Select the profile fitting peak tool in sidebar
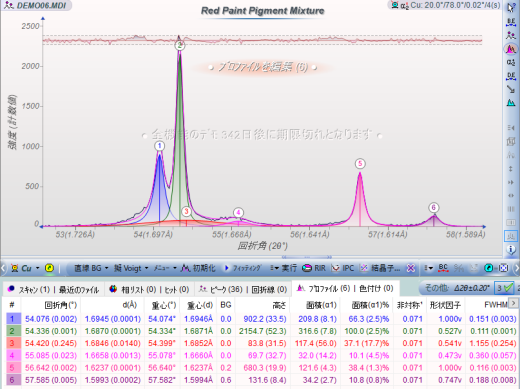 pos(511,49)
